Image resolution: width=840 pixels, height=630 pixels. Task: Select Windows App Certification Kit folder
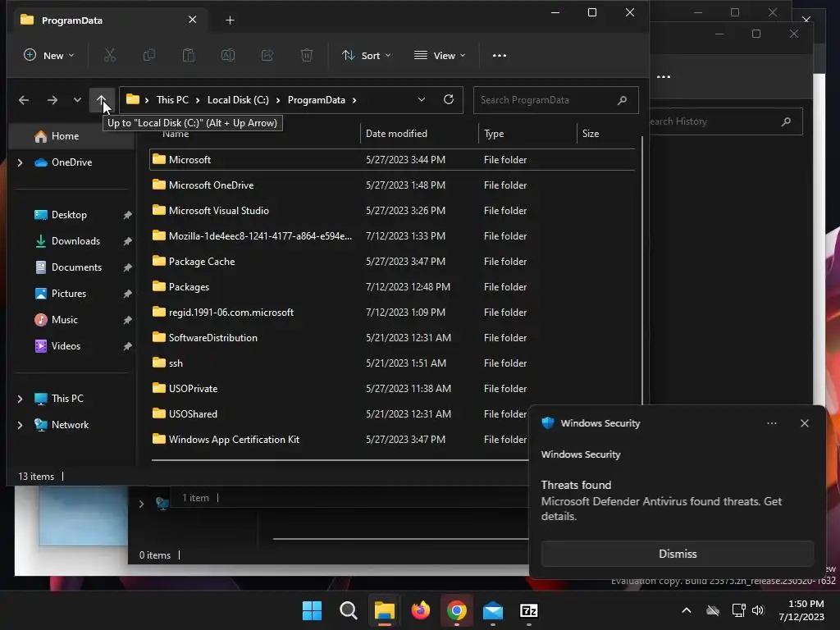pos(340,440)
